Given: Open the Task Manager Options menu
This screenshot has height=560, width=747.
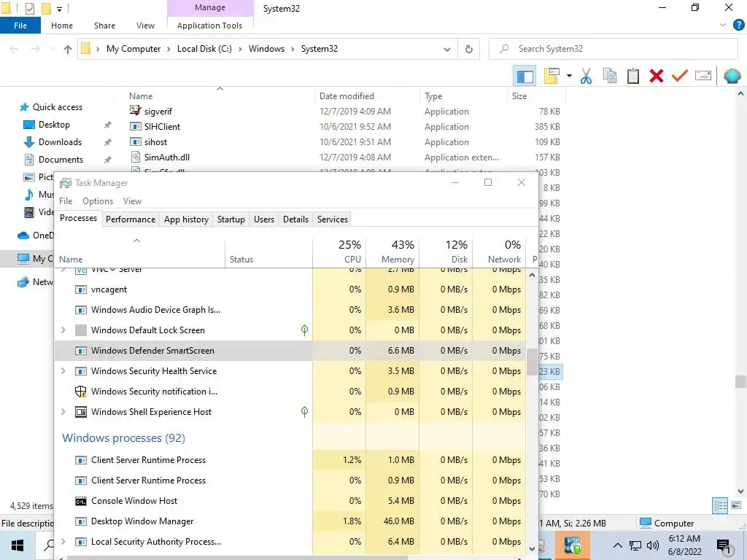Looking at the screenshot, I should (98, 201).
